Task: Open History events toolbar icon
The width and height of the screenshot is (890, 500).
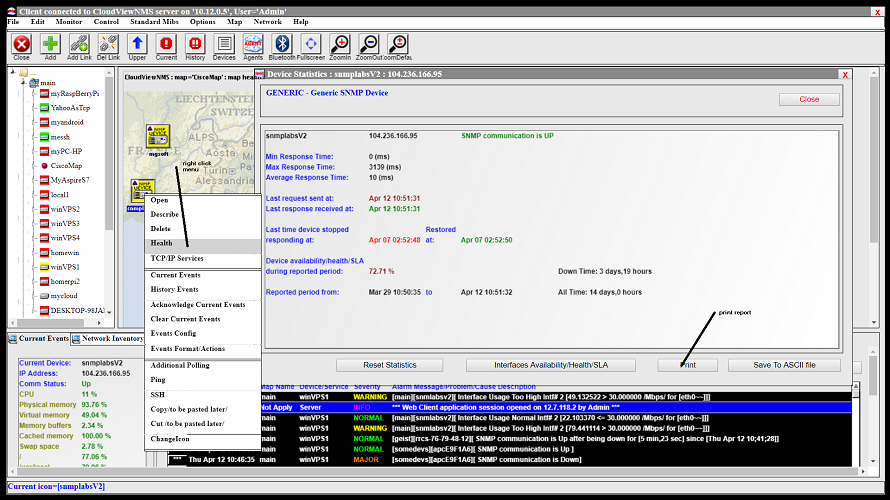Action: [x=195, y=44]
